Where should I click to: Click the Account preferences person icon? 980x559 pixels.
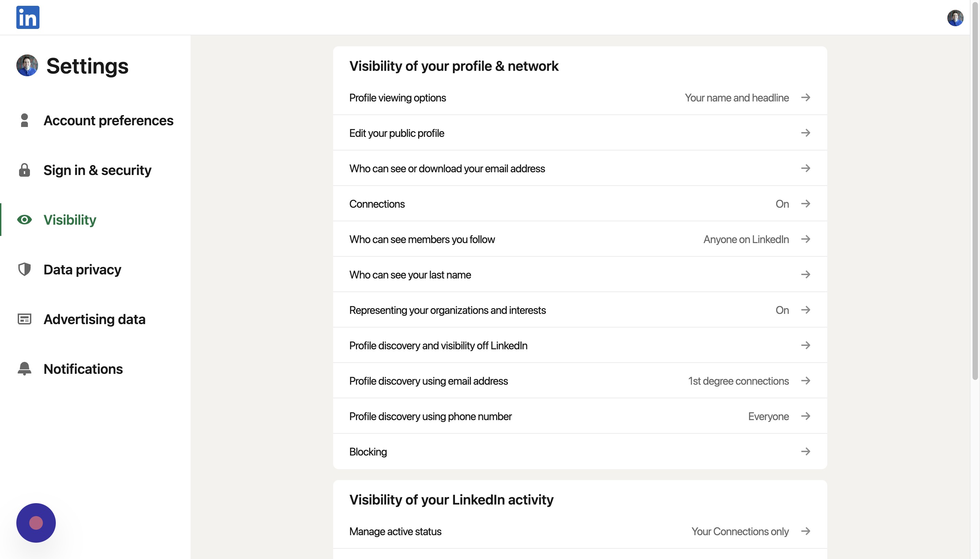(24, 120)
